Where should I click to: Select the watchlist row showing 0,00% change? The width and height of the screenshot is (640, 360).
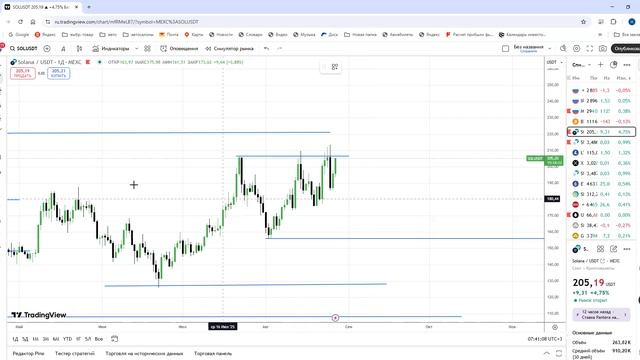point(601,215)
